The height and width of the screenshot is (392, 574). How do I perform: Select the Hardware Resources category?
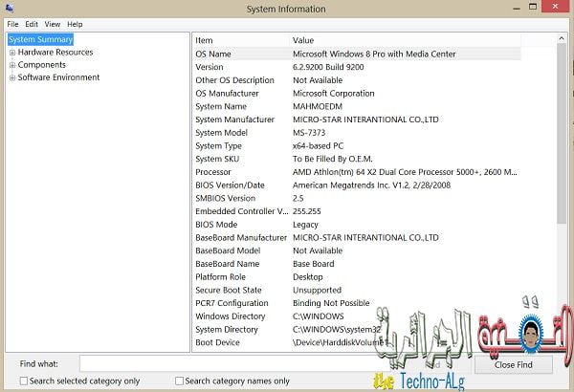tap(55, 53)
